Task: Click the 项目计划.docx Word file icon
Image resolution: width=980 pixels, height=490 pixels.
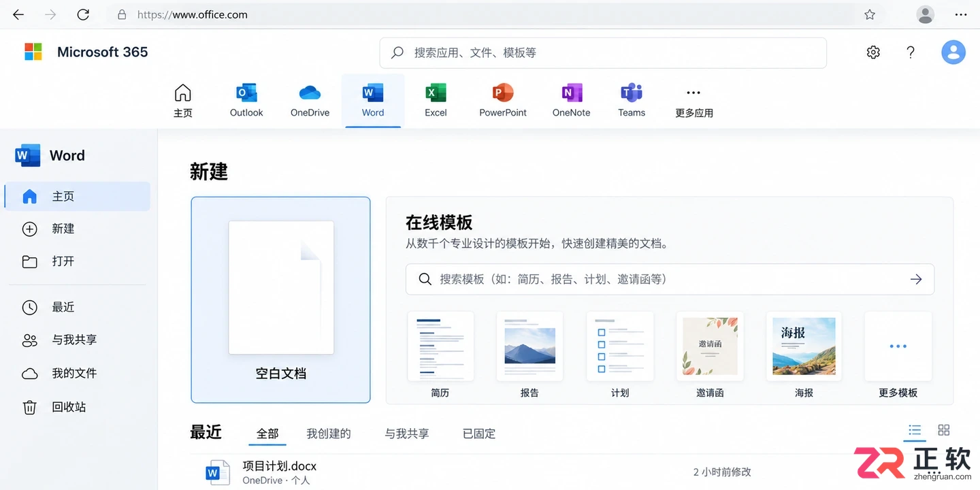Action: point(218,472)
